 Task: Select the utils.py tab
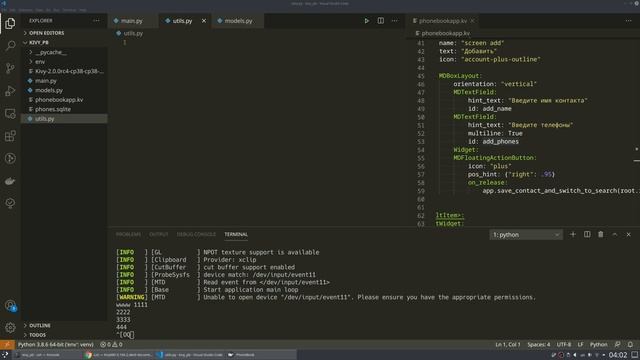tap(182, 21)
